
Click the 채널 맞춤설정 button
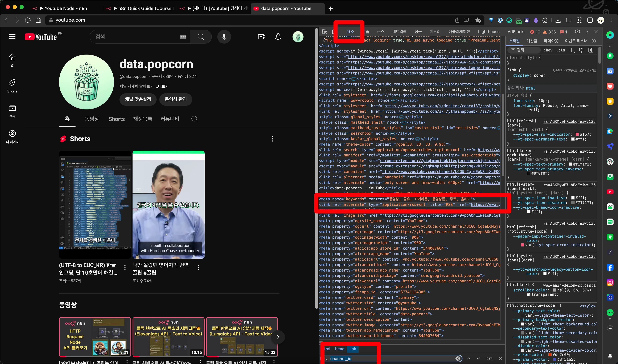click(138, 99)
